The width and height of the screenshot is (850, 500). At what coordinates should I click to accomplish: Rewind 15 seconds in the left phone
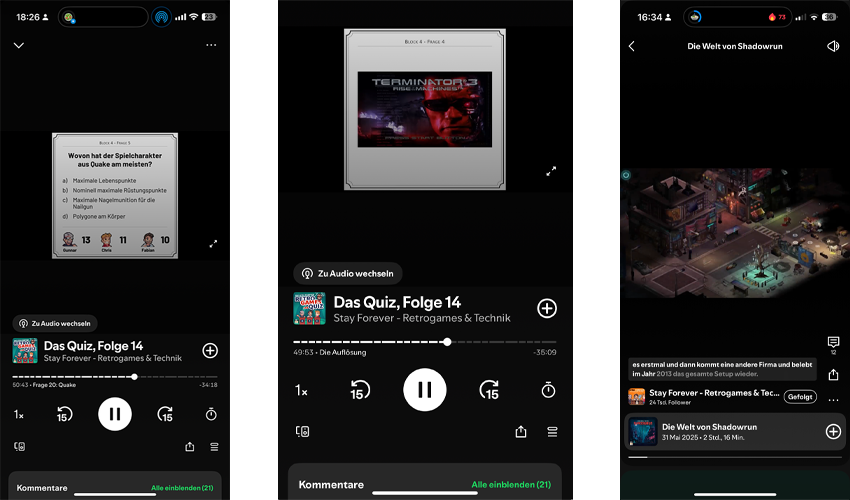[64, 414]
